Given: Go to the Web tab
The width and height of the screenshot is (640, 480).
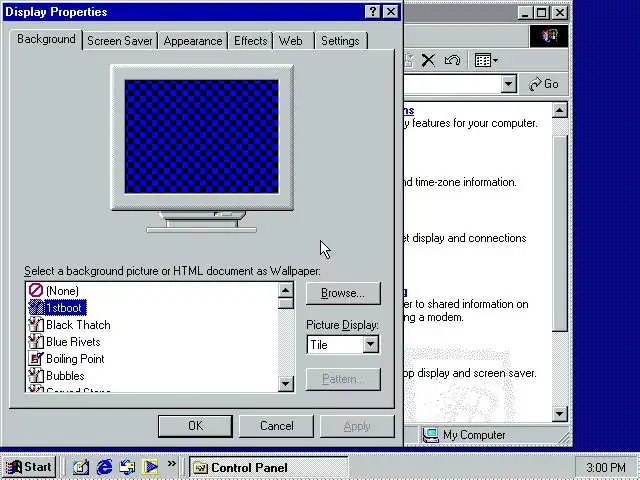Looking at the screenshot, I should tap(294, 41).
